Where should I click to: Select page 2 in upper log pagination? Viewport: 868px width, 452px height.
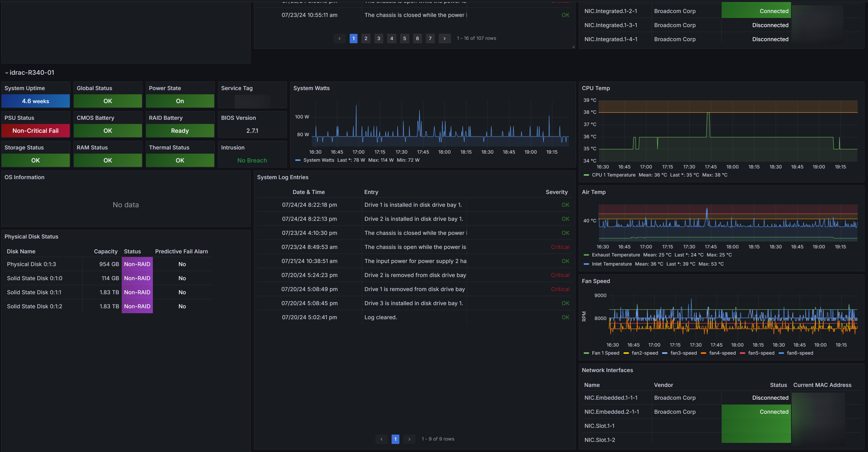coord(366,39)
